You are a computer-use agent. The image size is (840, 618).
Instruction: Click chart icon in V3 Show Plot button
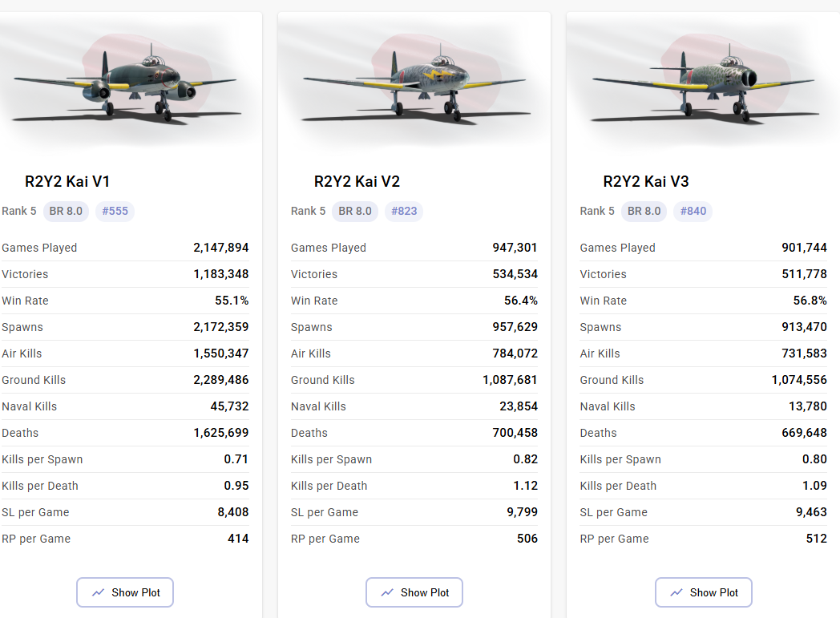676,592
